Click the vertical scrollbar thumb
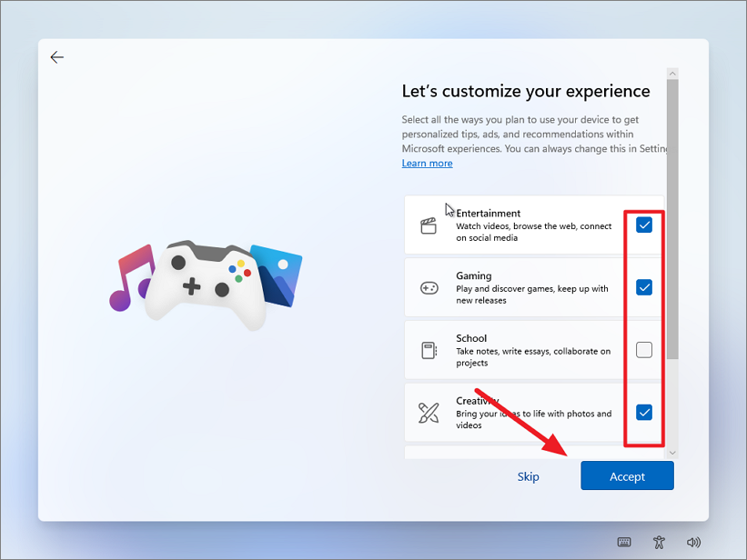The height and width of the screenshot is (560, 747). click(x=672, y=219)
